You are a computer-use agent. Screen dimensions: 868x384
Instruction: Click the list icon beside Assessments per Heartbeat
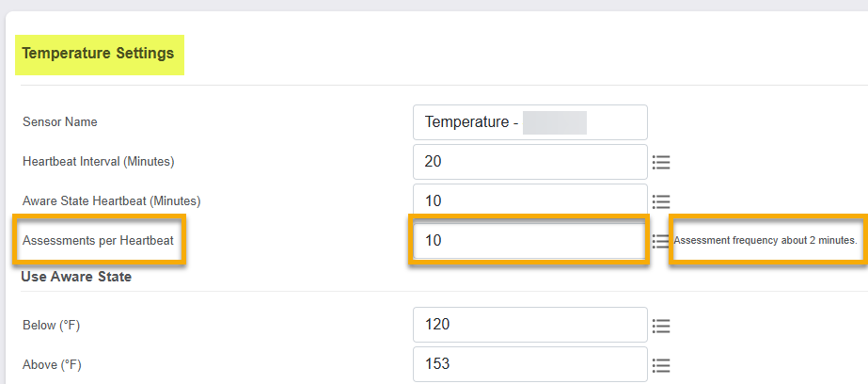pyautogui.click(x=661, y=241)
